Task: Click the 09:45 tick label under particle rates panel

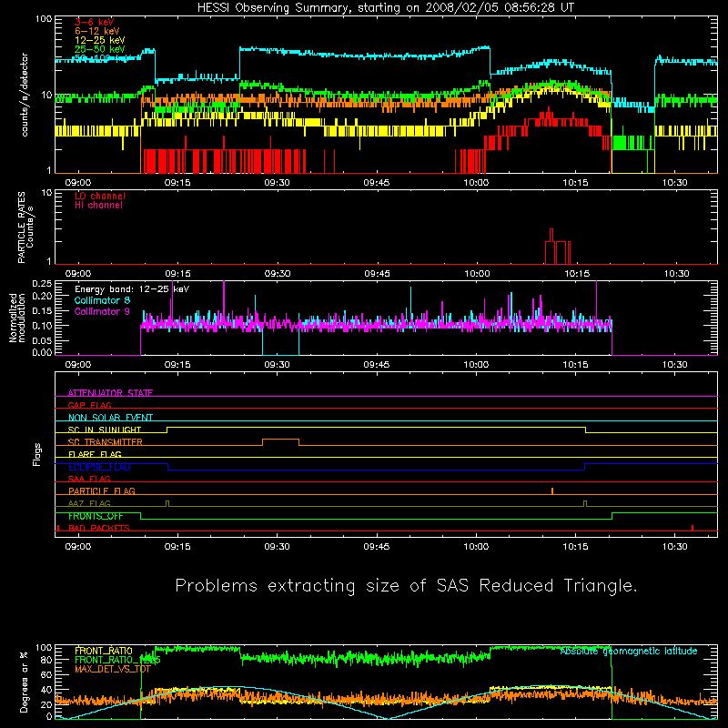Action: pos(377,274)
